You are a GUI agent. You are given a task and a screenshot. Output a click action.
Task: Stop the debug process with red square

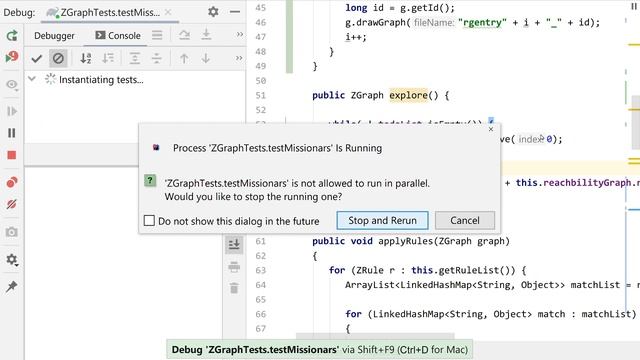tap(11, 155)
